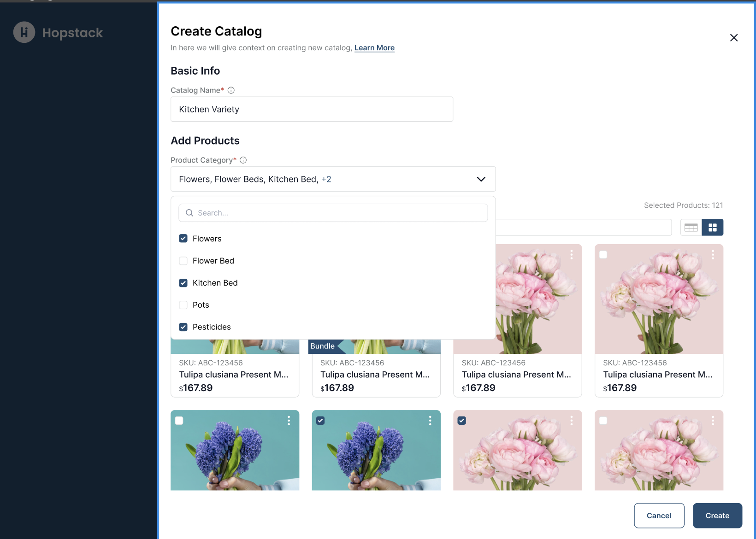Open kebab menu on bottom-left hyacinth card

(289, 421)
